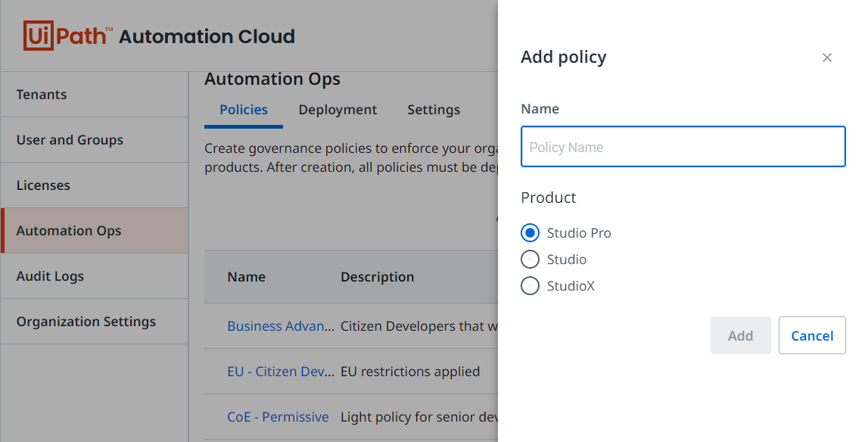The height and width of the screenshot is (442, 868).
Task: Click the Automation Ops page heading
Action: 272,79
